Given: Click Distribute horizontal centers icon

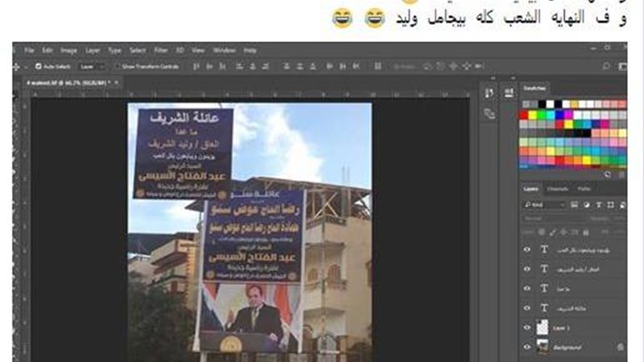Looking at the screenshot, I should (343, 66).
